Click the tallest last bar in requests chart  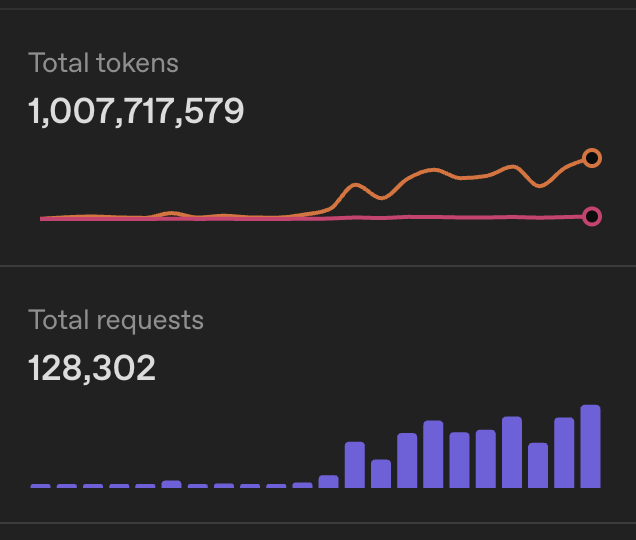click(590, 446)
